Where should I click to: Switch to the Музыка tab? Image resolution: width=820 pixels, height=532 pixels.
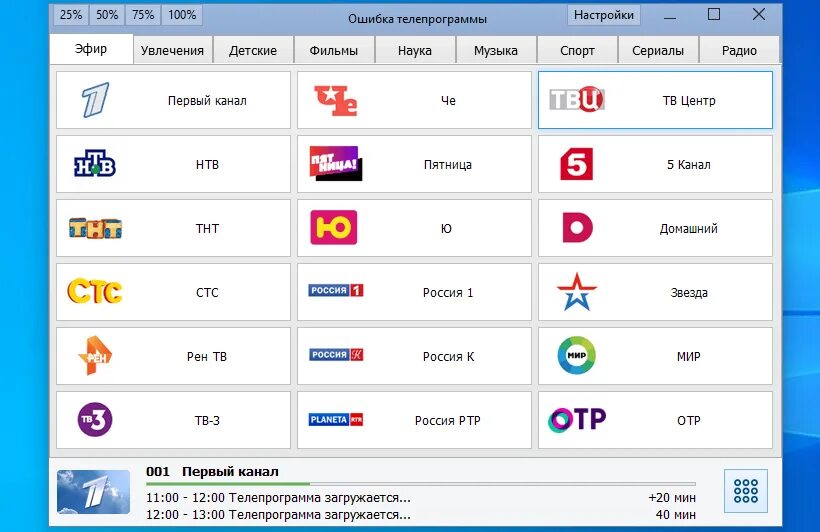[496, 51]
